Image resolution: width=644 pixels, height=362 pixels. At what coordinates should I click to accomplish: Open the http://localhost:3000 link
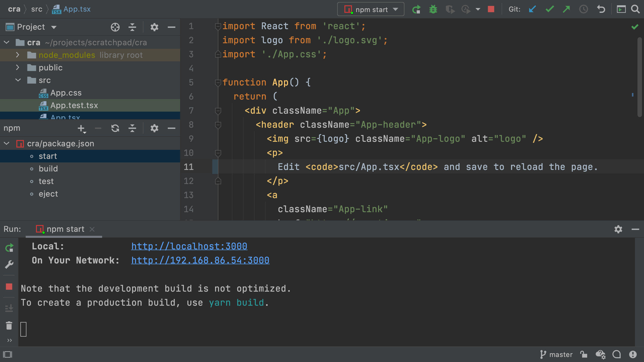coord(189,246)
